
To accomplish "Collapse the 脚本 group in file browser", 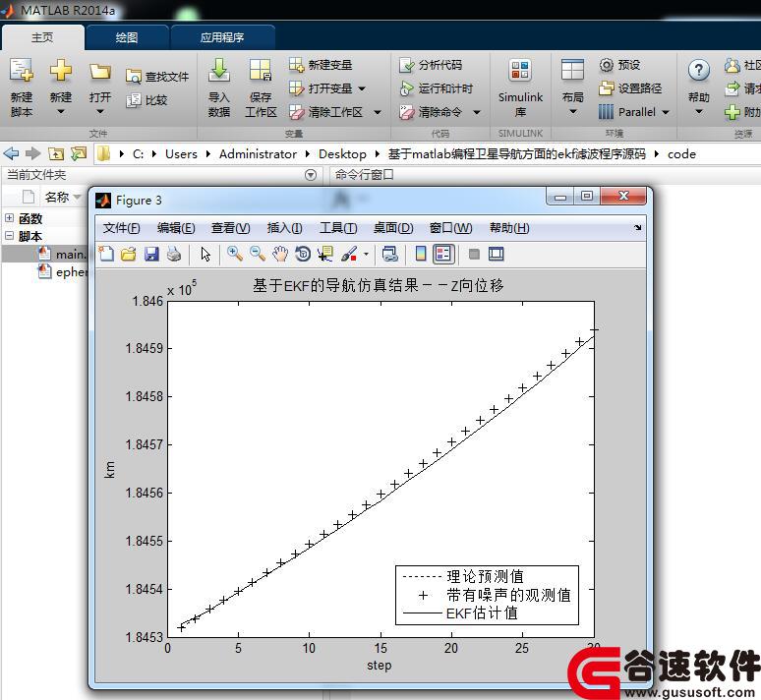I will (x=9, y=236).
